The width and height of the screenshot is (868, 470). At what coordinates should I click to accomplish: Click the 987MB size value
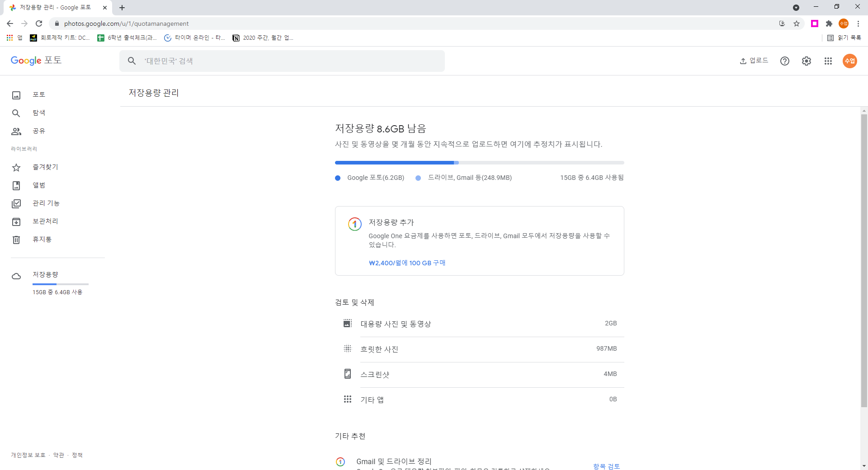coord(606,348)
